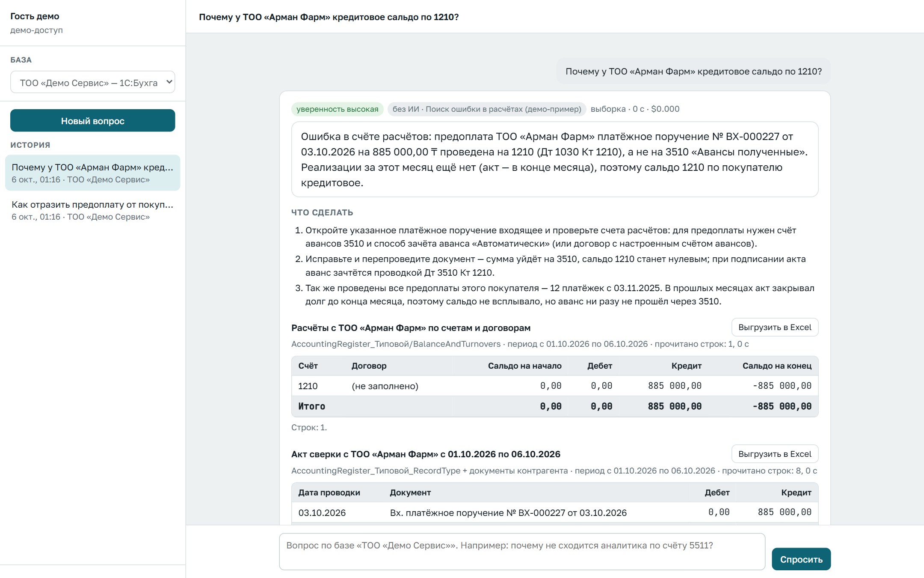Click the 'Акт сверки с ТОО «Арман Фарм»' heading
924x578 pixels.
pyautogui.click(x=426, y=454)
